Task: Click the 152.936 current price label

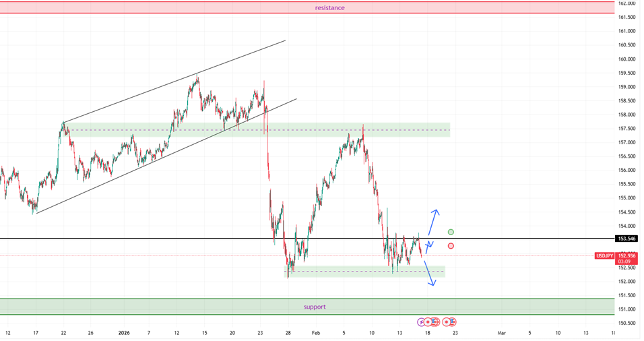Action: click(626, 255)
